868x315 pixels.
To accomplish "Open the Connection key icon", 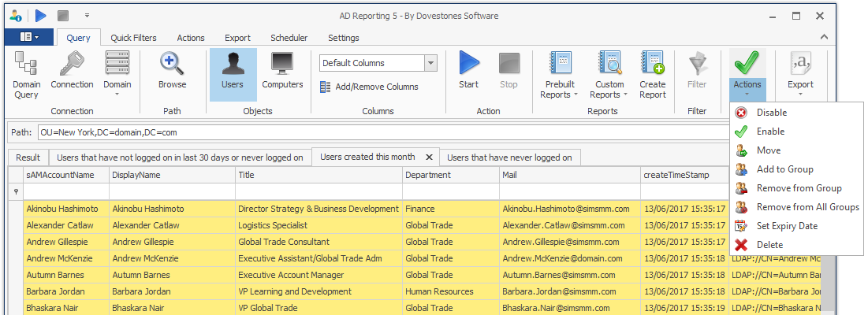I will (x=72, y=65).
